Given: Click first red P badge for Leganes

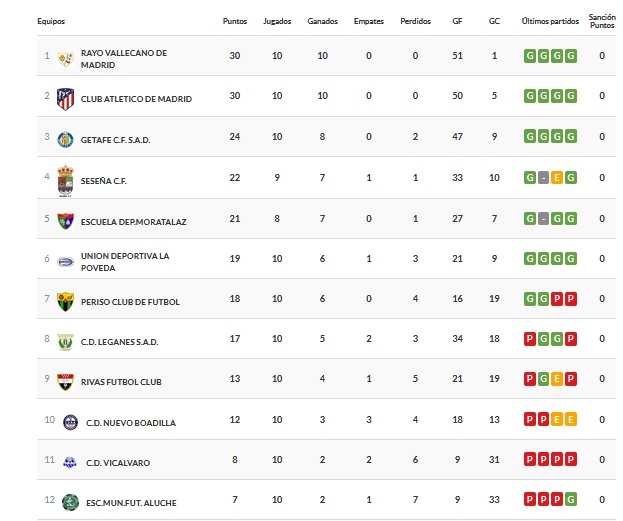Looking at the screenshot, I should pos(530,339).
